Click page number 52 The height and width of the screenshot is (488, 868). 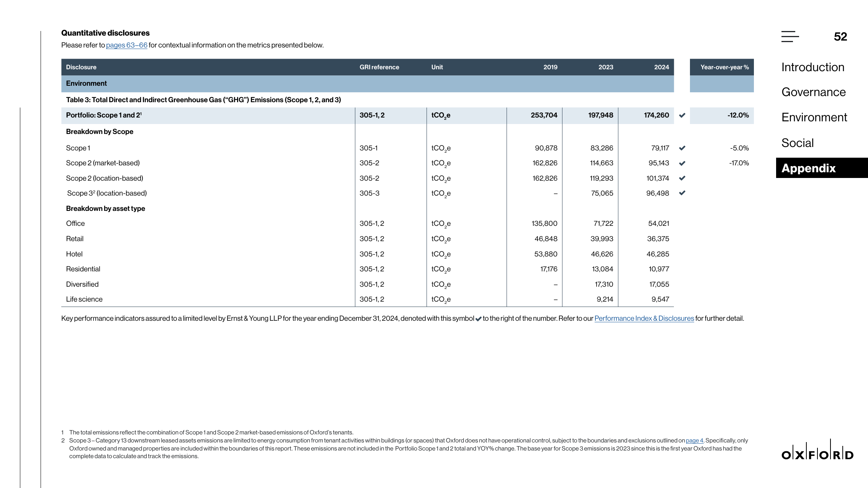840,36
